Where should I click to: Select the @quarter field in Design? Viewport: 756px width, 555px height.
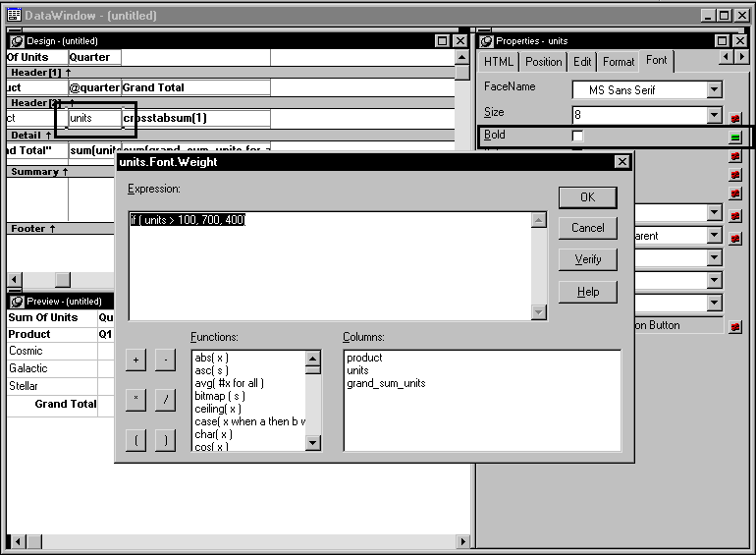[x=94, y=87]
